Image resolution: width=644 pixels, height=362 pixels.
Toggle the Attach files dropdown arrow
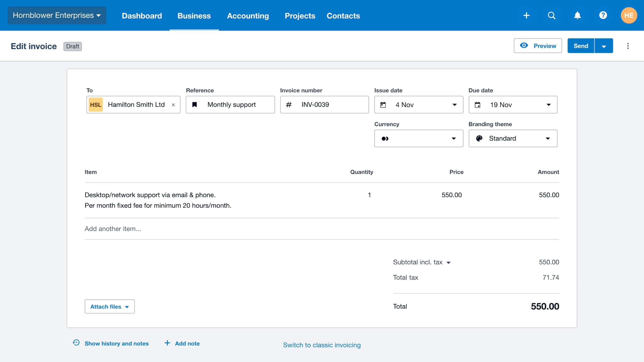(x=127, y=306)
